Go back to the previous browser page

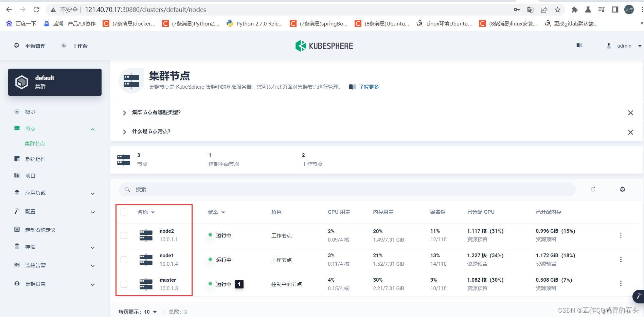tap(9, 10)
